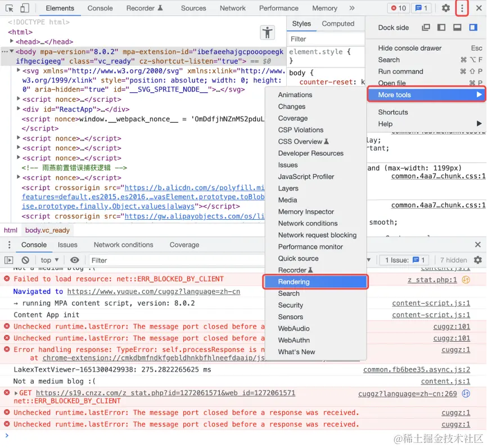The height and width of the screenshot is (448, 487).
Task: Open console settings gear icon
Action: tap(477, 260)
